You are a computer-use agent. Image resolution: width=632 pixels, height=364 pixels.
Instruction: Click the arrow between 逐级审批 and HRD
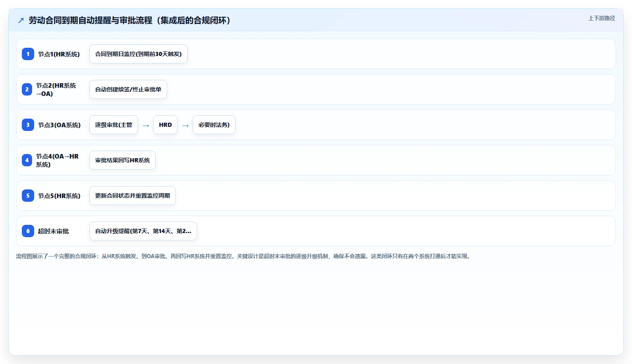tap(146, 126)
